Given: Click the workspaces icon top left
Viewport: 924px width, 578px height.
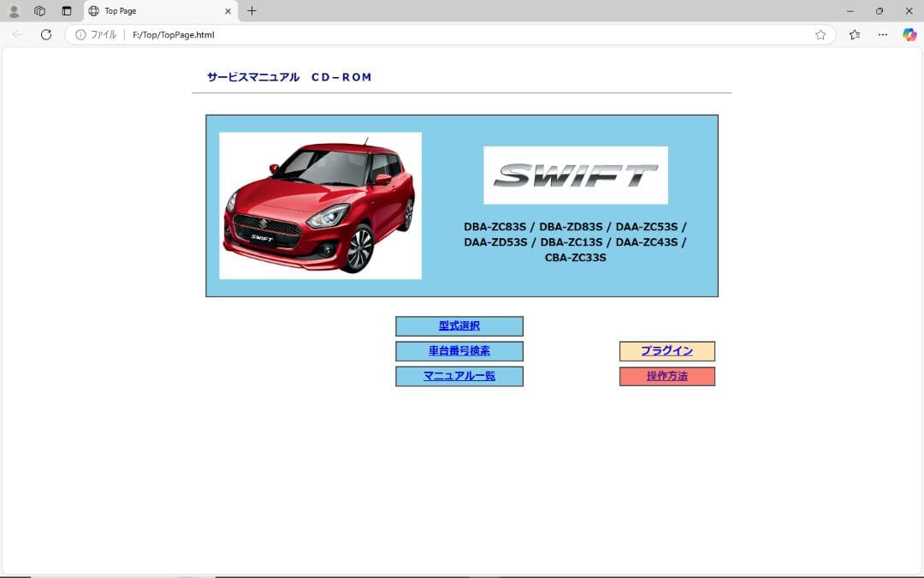Looking at the screenshot, I should click(x=39, y=10).
